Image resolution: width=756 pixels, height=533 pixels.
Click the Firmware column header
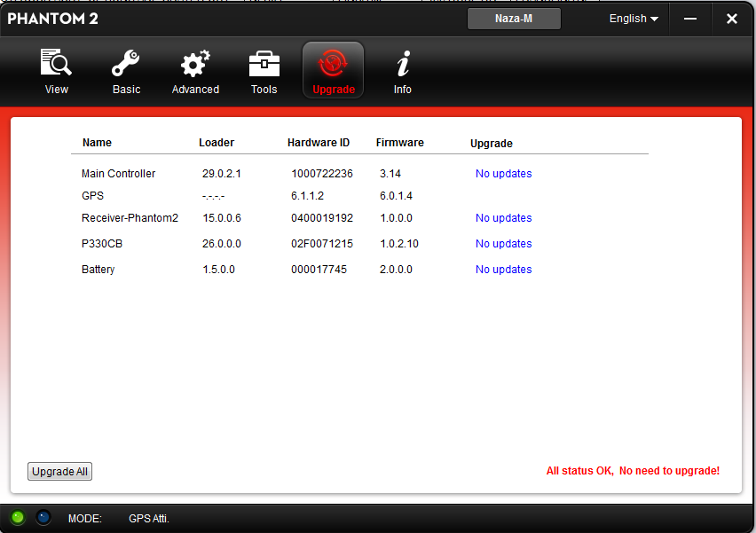point(399,143)
